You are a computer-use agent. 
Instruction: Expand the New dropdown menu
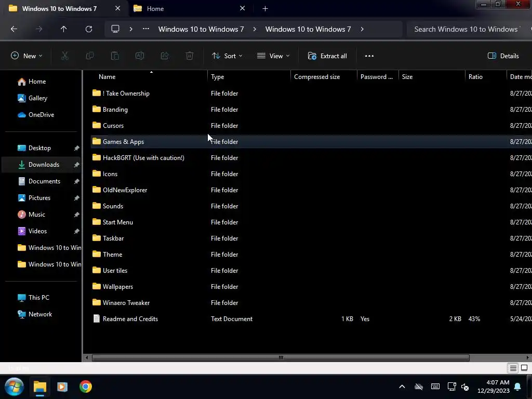pyautogui.click(x=26, y=56)
